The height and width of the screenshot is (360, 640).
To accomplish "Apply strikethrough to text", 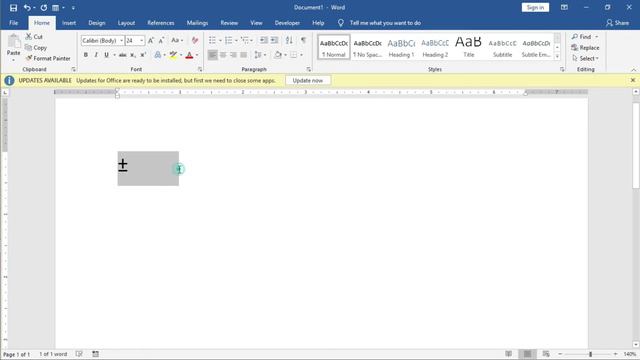I will [x=122, y=55].
